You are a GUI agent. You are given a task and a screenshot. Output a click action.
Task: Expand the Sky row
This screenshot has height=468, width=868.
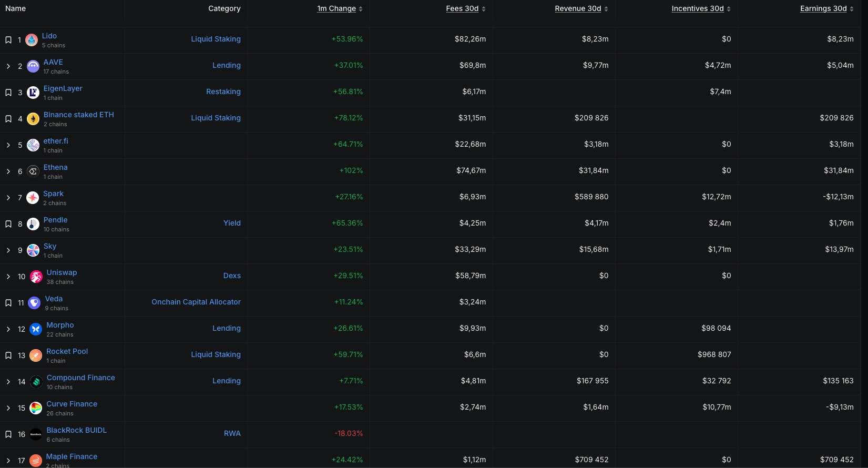[x=8, y=250]
